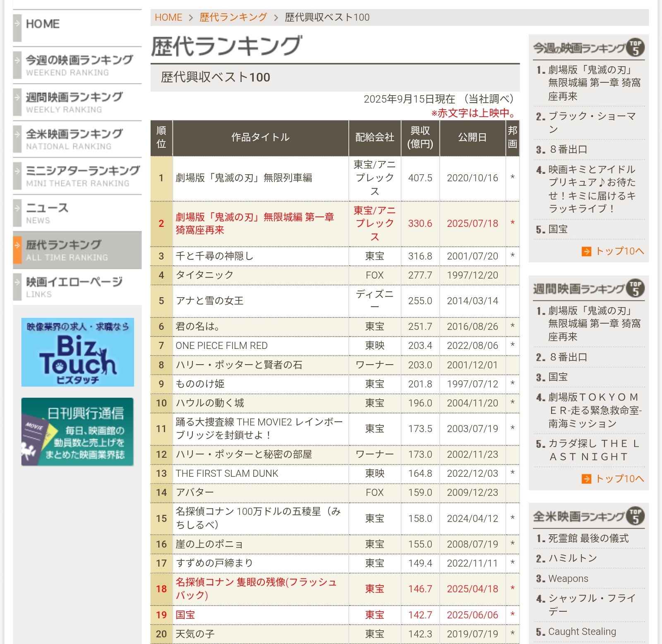
Task: Open トップ10へ link under weekly ranking
Action: click(619, 479)
